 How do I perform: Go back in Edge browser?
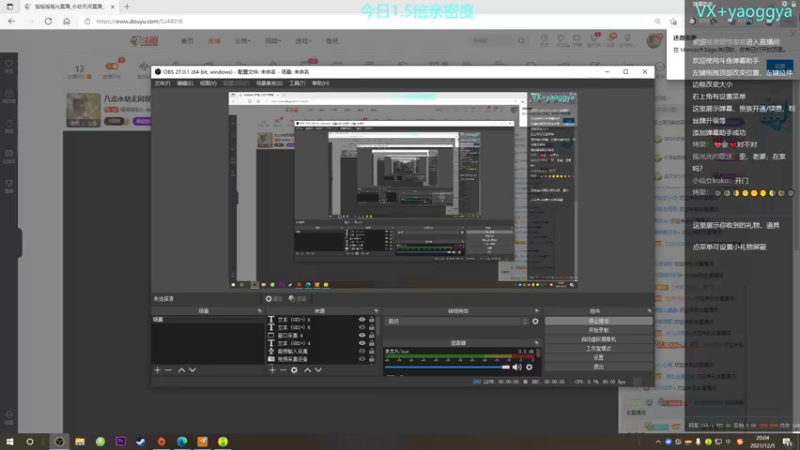11,21
